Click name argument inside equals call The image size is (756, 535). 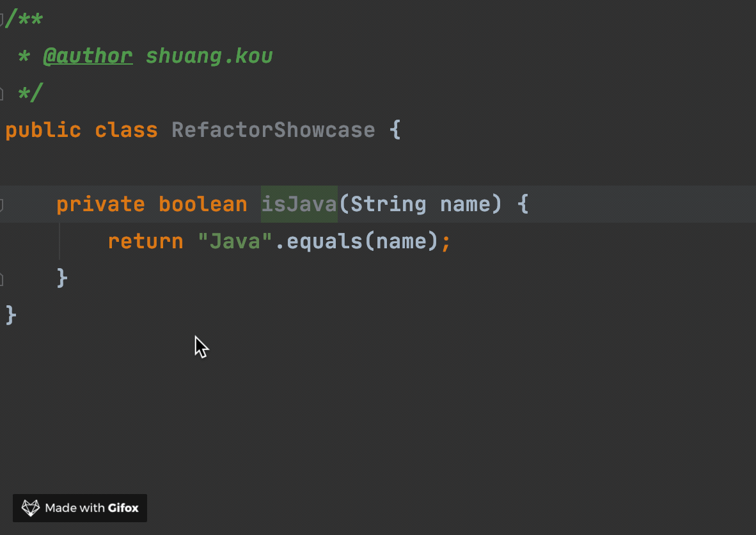(401, 242)
